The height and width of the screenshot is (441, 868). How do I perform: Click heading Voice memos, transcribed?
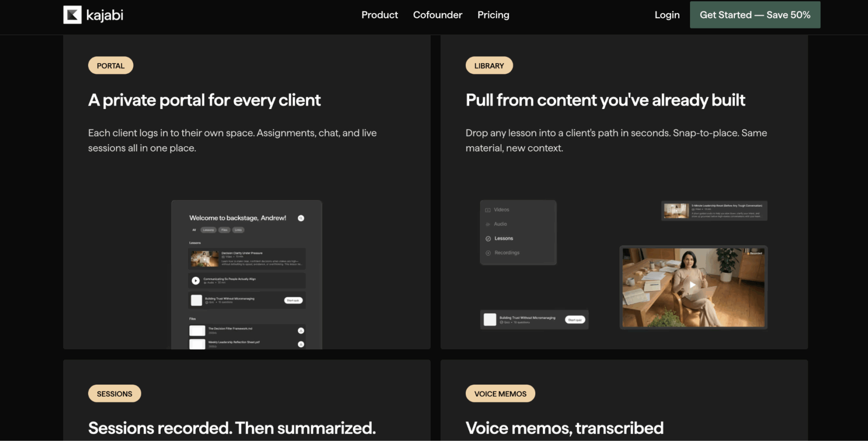tap(565, 428)
